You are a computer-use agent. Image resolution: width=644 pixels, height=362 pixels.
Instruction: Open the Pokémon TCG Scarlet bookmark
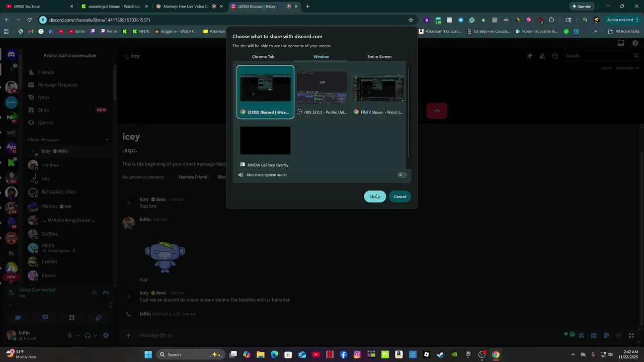(x=440, y=31)
